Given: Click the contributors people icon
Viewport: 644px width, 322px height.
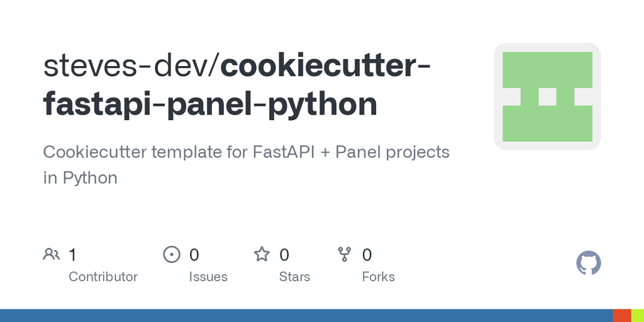Looking at the screenshot, I should [x=52, y=254].
